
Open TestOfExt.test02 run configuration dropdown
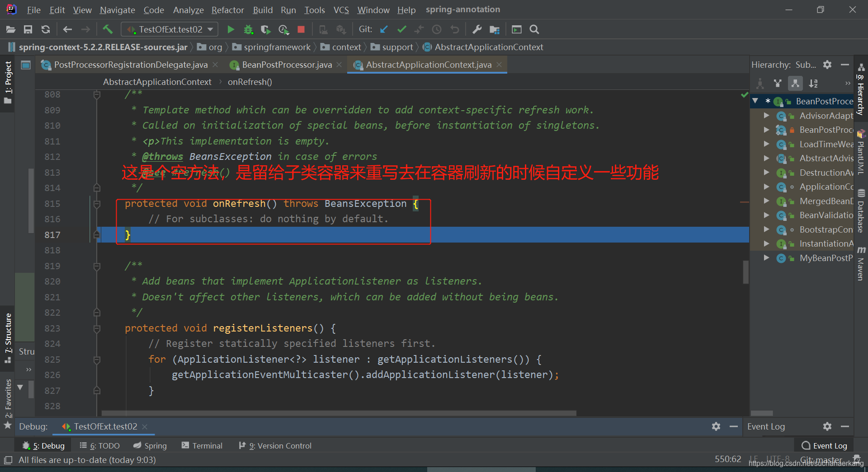pos(170,29)
